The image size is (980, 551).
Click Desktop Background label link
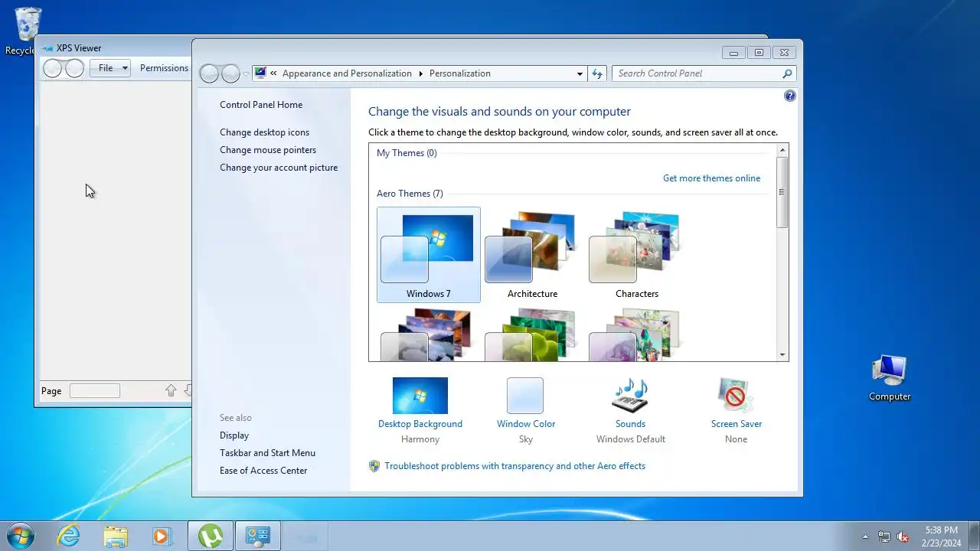tap(420, 424)
